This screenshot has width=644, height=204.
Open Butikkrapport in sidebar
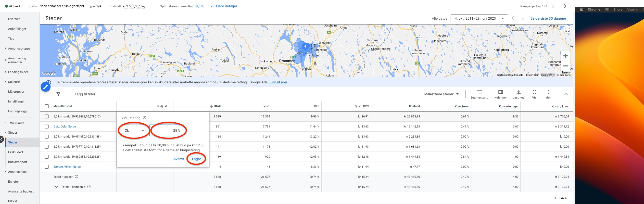(x=17, y=162)
